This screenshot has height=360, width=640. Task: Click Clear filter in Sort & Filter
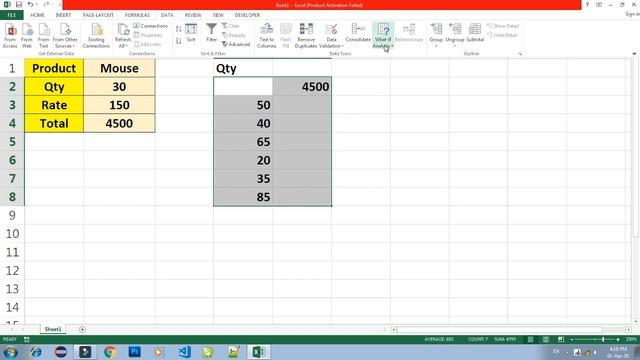(x=231, y=26)
